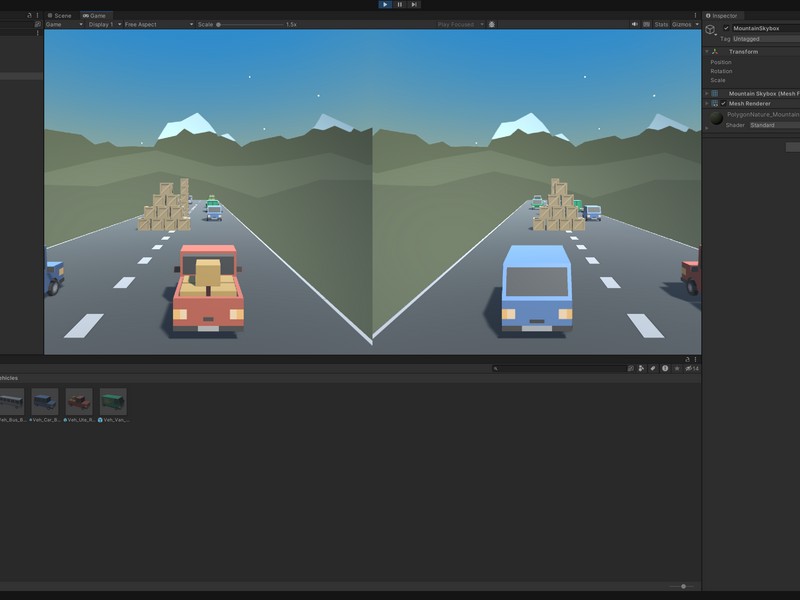Open the Free Aspect resolution dropdown

[159, 24]
